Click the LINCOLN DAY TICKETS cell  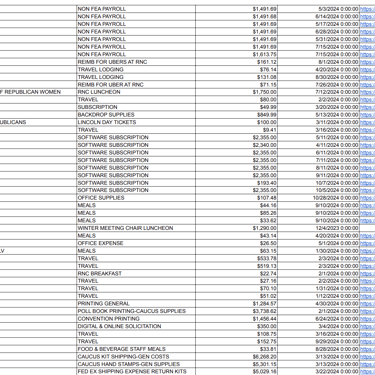[x=136, y=122]
